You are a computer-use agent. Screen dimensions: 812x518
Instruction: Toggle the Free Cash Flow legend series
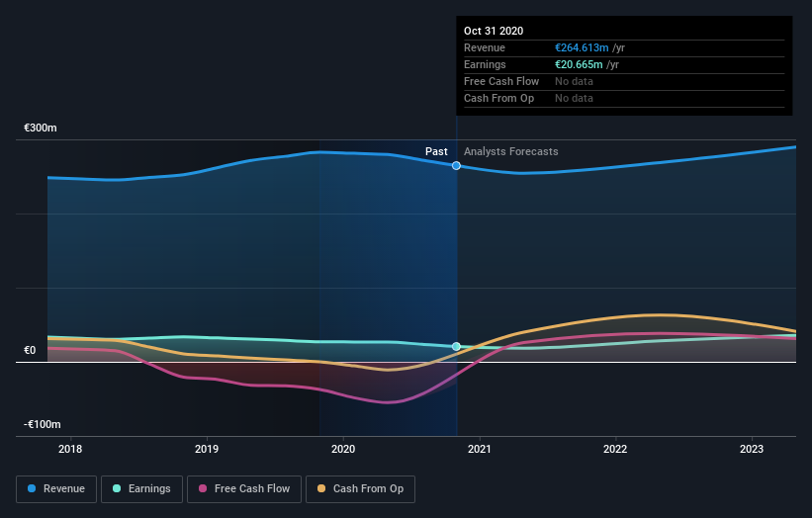click(244, 489)
